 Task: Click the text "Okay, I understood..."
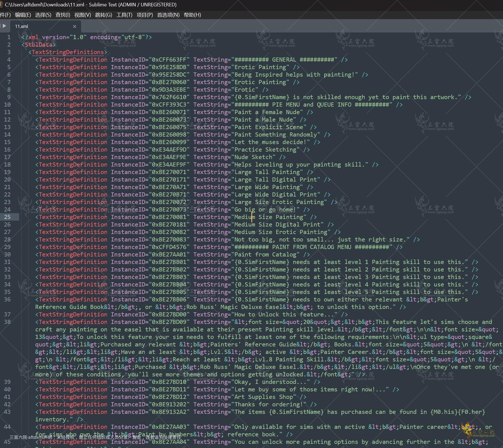click(271, 382)
